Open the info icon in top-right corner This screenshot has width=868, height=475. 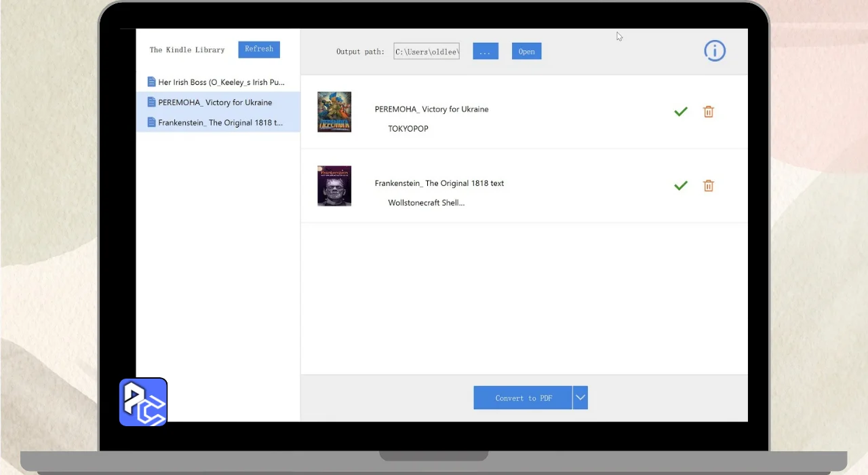tap(715, 51)
